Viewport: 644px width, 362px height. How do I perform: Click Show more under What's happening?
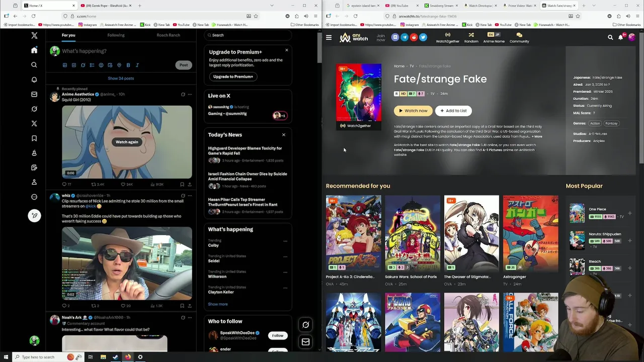click(218, 304)
